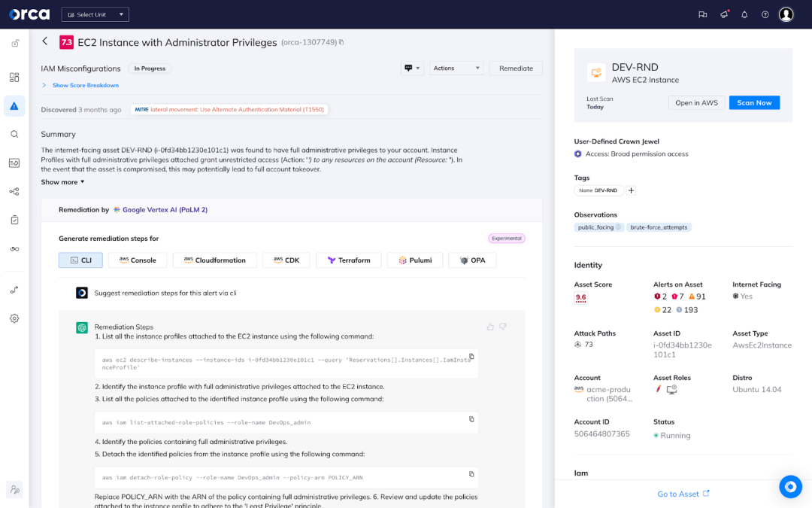Open the comment dropdown button
The image size is (812, 508).
click(412, 68)
